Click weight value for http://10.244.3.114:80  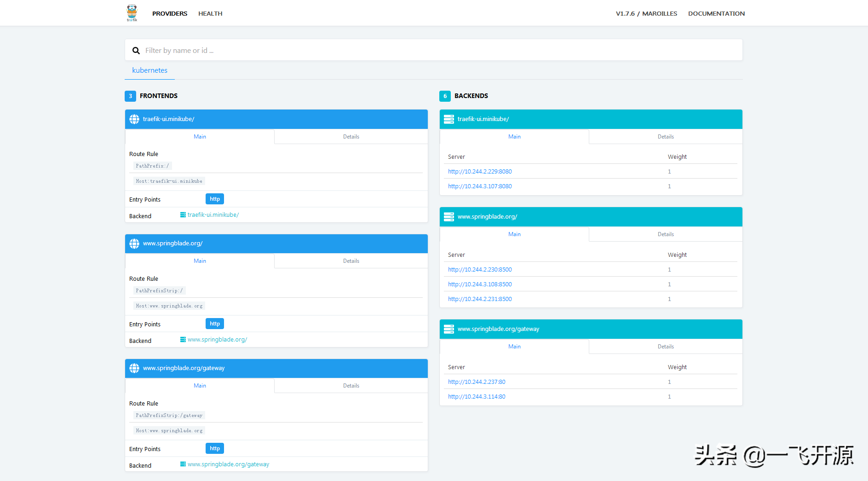pyautogui.click(x=669, y=397)
